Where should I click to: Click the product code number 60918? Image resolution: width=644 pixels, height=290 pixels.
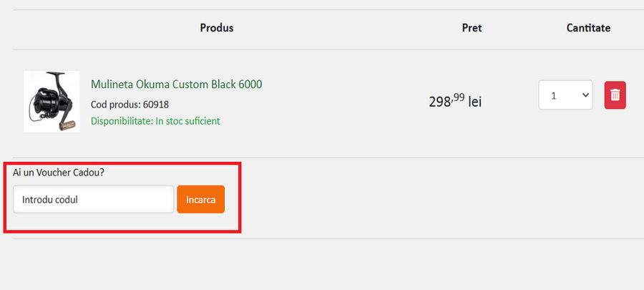[156, 105]
